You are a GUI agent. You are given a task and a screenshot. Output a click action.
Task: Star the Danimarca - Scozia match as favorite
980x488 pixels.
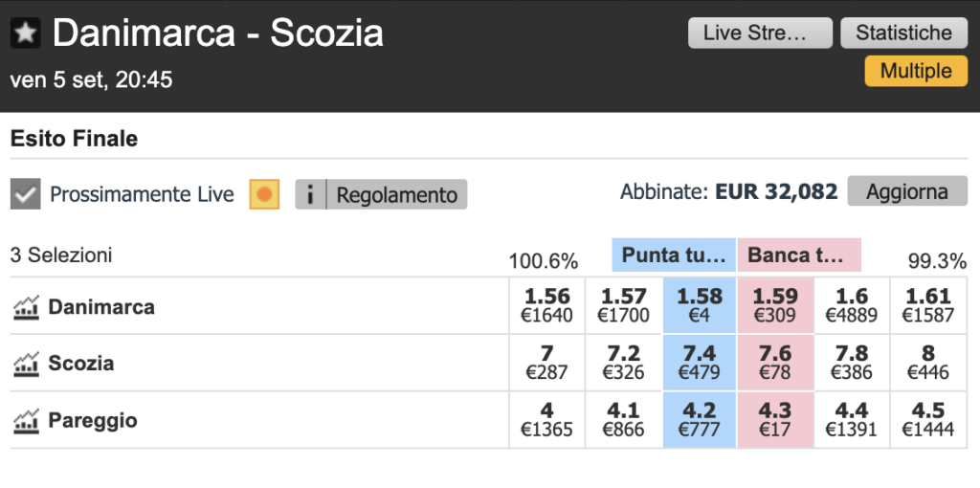[x=26, y=33]
